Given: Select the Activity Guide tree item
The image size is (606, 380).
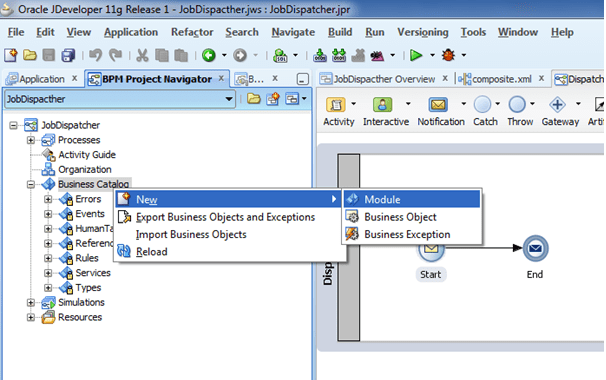Looking at the screenshot, I should [x=87, y=155].
